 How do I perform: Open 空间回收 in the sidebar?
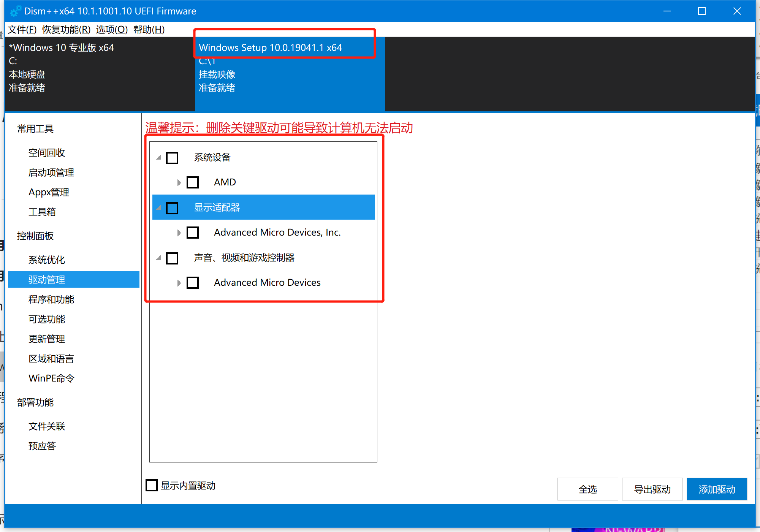[47, 153]
